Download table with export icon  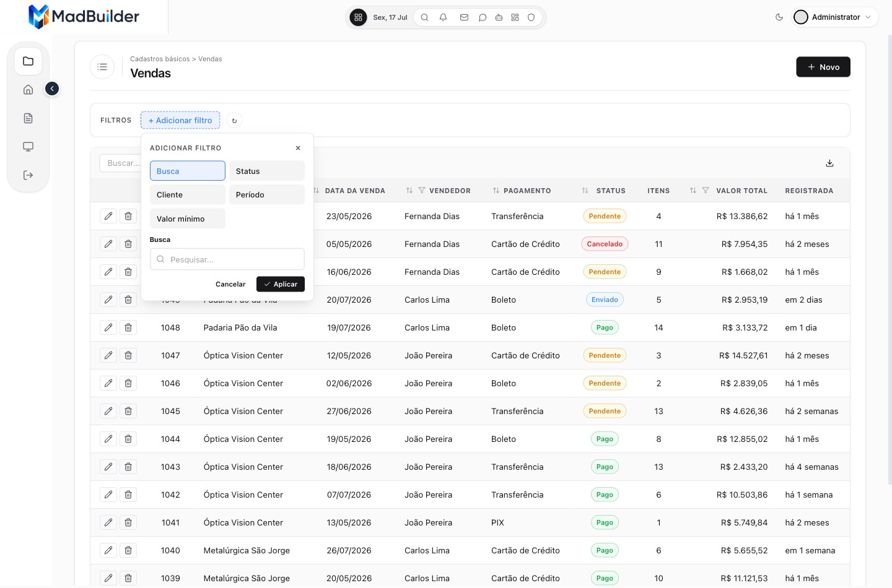tap(829, 163)
